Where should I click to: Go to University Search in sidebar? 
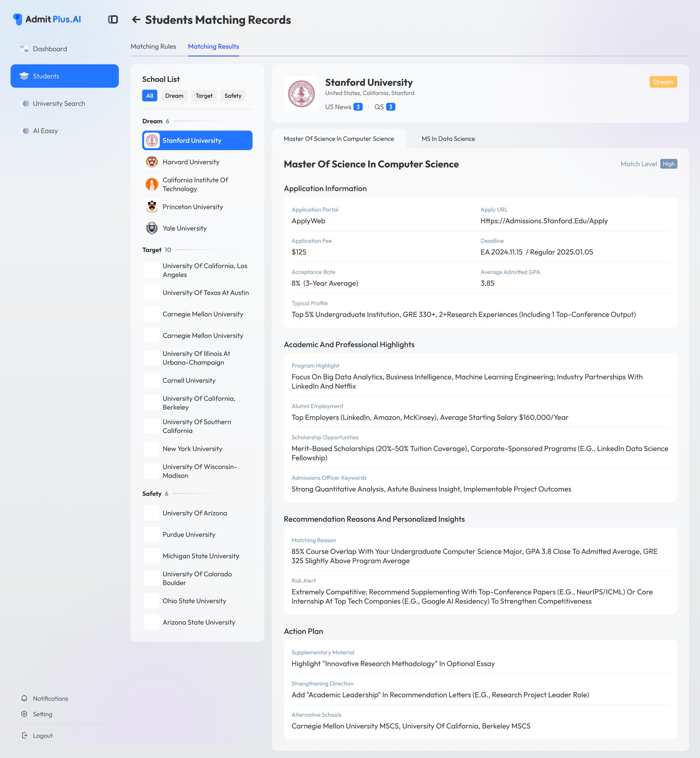59,103
